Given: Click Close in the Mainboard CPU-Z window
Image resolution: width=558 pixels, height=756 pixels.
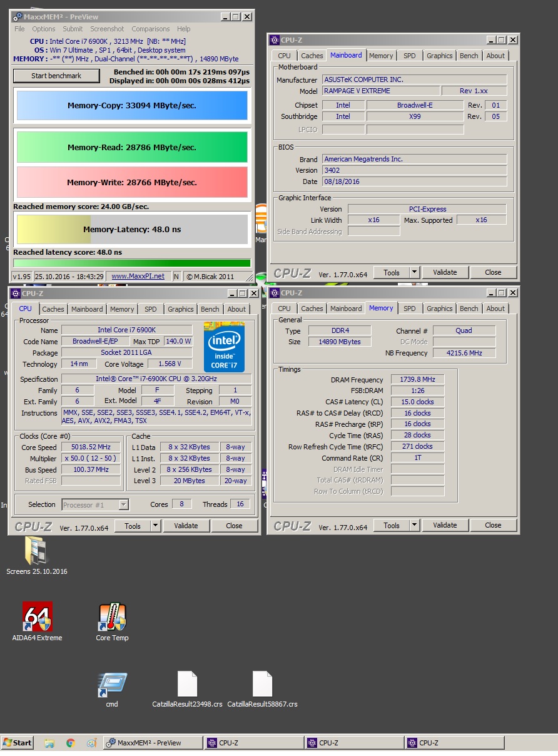Looking at the screenshot, I should [x=493, y=272].
